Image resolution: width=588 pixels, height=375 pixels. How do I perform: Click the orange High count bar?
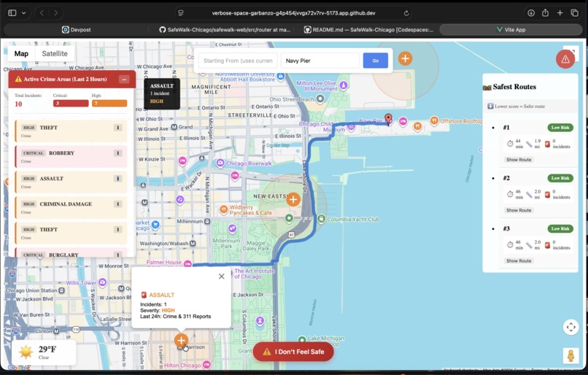tap(109, 104)
